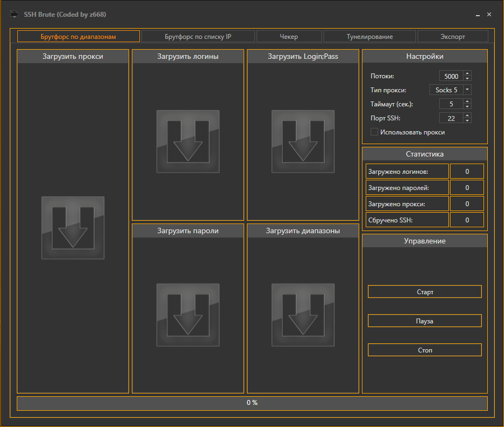Screen dimensions: 504x427
Task: Switch to the Брутфорс по списку IP tab
Action: tap(198, 37)
